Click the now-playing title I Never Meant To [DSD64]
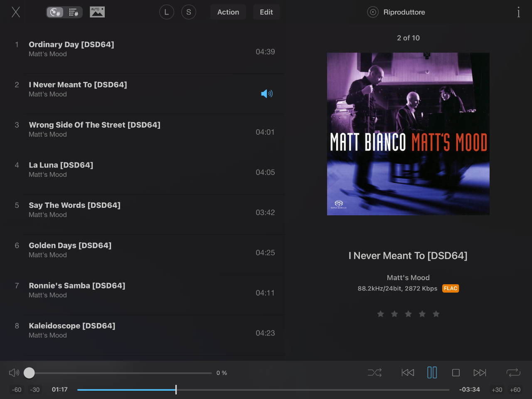The width and height of the screenshot is (532, 399). point(408,256)
